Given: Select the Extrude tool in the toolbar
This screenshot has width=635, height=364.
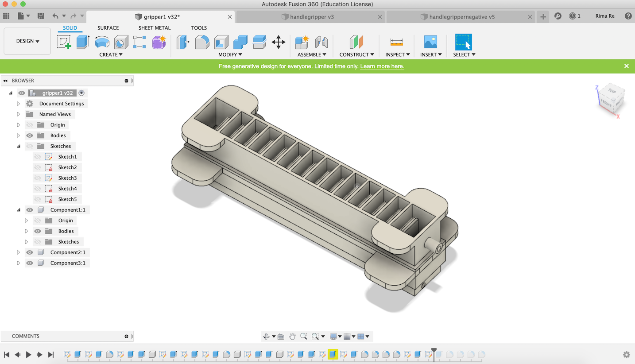Looking at the screenshot, I should tap(83, 42).
